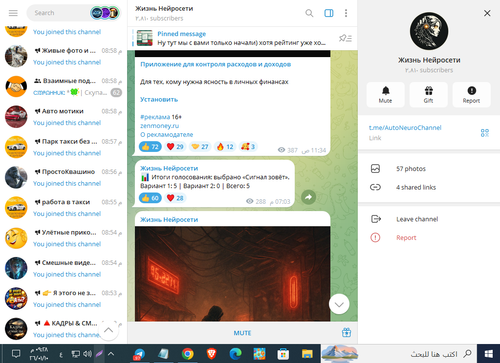Image resolution: width=500 pixels, height=363 pixels.
Task: Open the network tray icon
Action: pos(76,354)
